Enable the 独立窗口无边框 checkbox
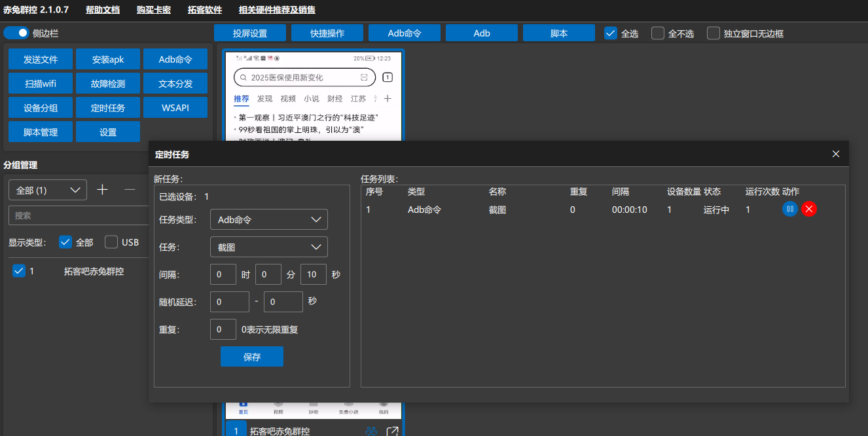Screen dimensions: 868x436 pos(713,33)
